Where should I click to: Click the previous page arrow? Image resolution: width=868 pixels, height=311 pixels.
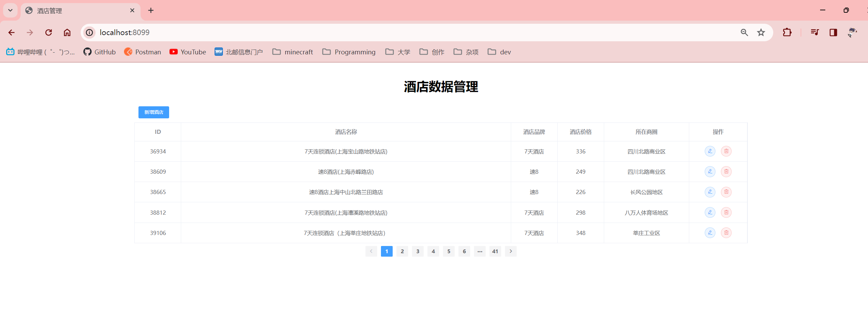371,251
